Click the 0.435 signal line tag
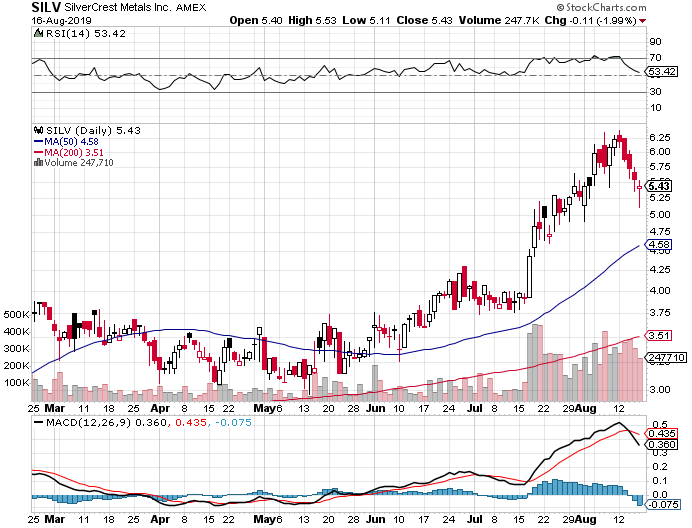This screenshot has width=692, height=528. (662, 434)
